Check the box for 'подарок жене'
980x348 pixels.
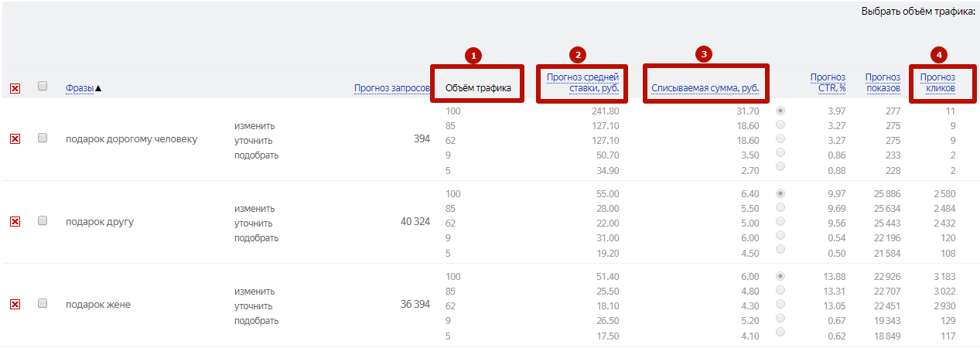tap(43, 303)
